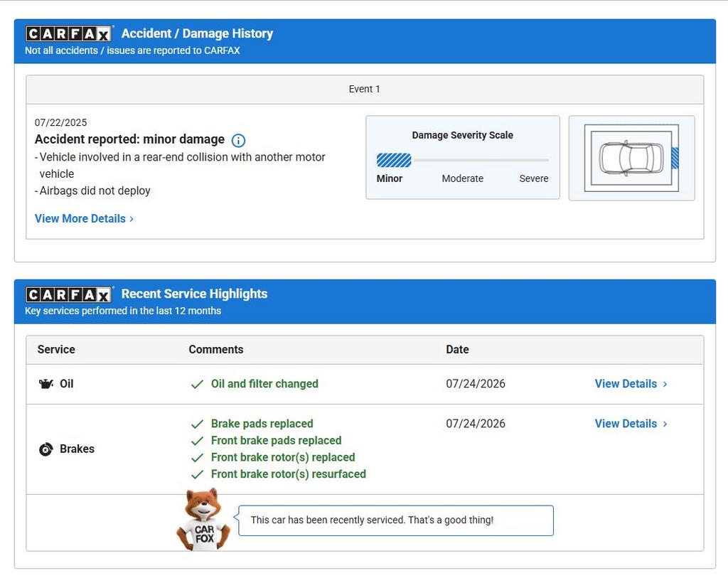Click the Severe label on severity scale
The height and width of the screenshot is (578, 728).
pyautogui.click(x=533, y=178)
